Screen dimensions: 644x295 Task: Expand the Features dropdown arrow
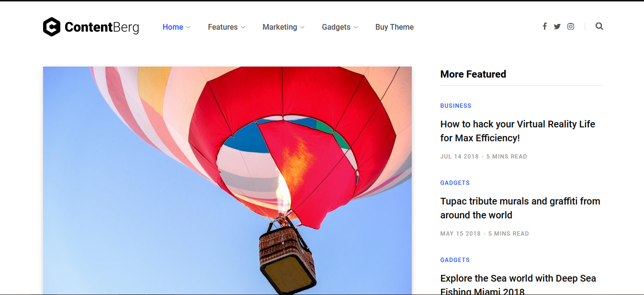tap(243, 27)
